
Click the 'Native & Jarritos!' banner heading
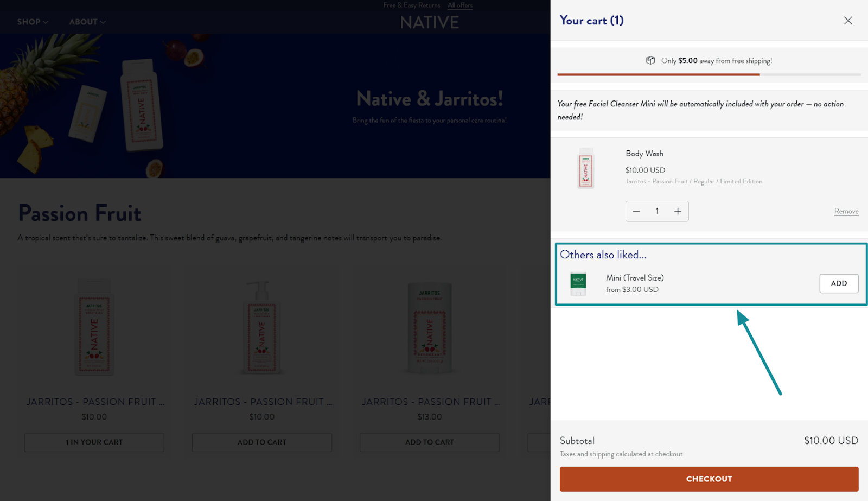(x=430, y=99)
